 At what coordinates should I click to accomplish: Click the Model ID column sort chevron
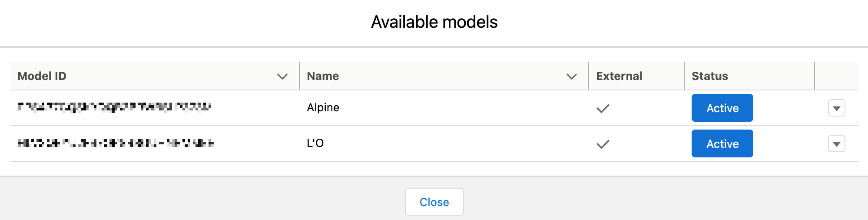[282, 77]
